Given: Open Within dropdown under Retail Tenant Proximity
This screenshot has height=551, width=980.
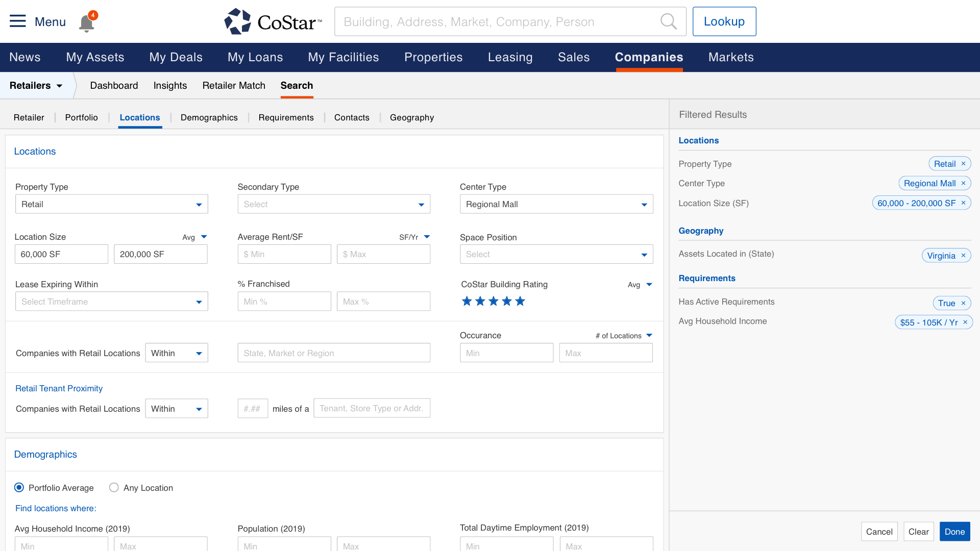Looking at the screenshot, I should [x=177, y=409].
